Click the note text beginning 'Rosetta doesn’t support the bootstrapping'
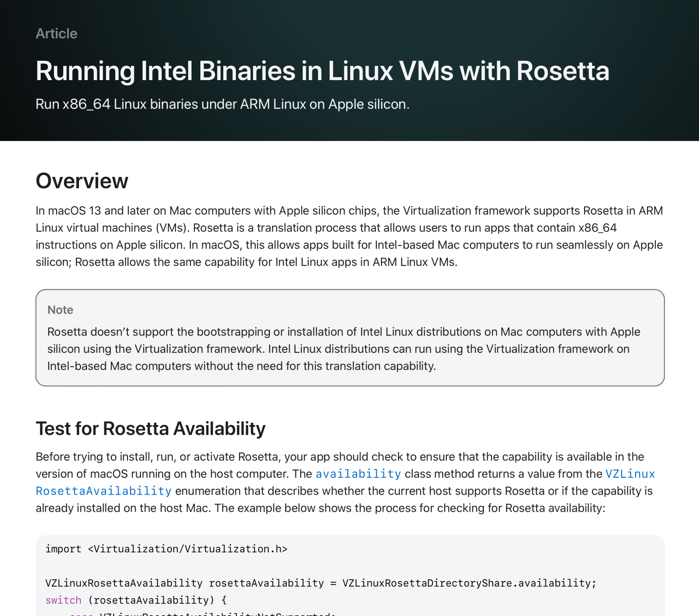This screenshot has height=616, width=699. [x=344, y=349]
